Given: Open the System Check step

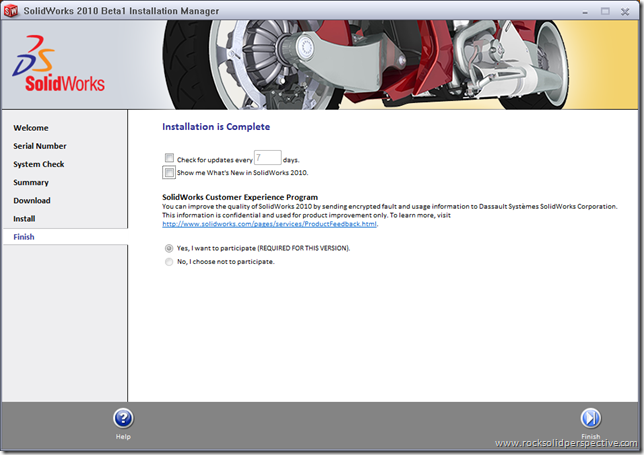Looking at the screenshot, I should (39, 164).
